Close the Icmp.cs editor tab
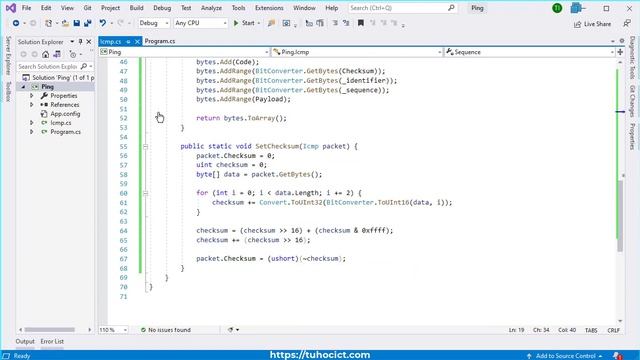Image resolution: width=640 pixels, height=360 pixels. click(137, 42)
